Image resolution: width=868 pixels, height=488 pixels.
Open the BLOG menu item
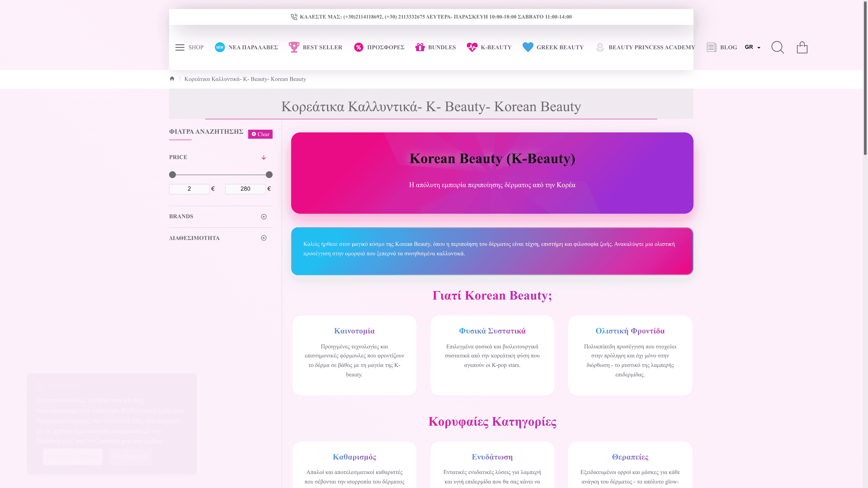click(x=729, y=47)
